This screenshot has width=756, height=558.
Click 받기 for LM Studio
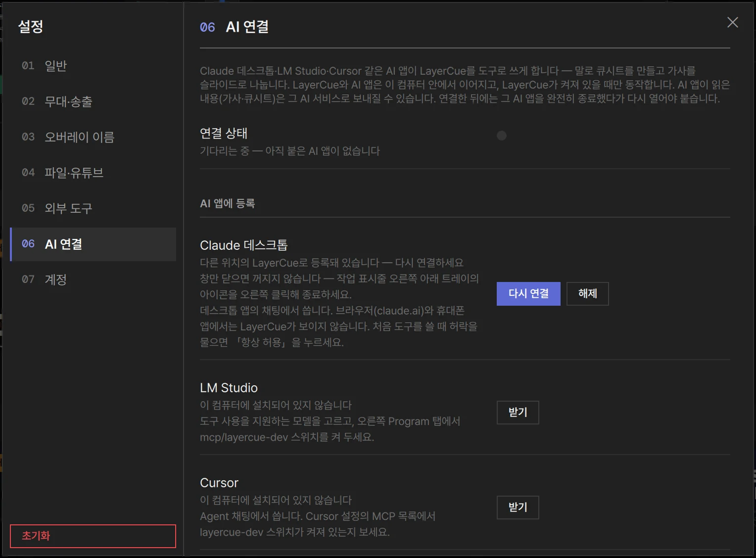518,413
